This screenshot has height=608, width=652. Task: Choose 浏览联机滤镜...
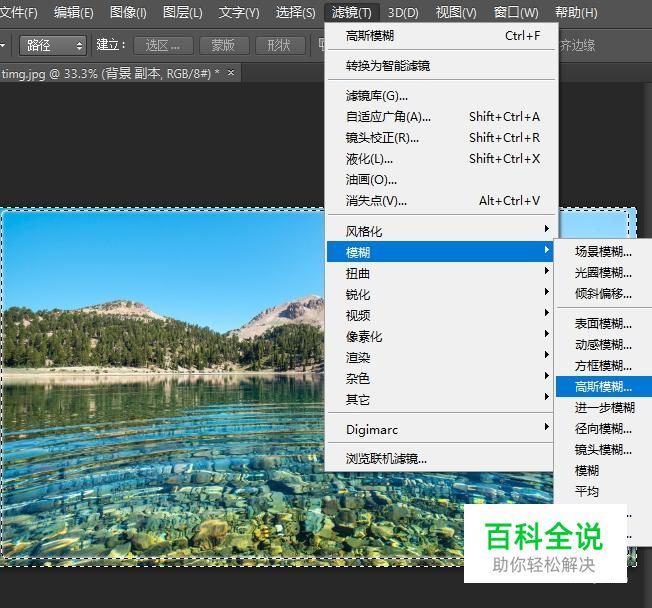[x=440, y=458]
